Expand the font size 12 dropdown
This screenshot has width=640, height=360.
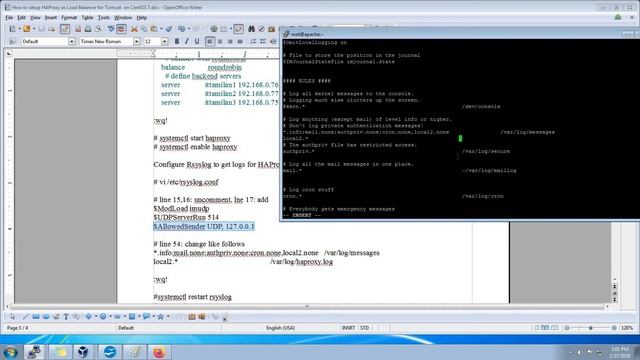pyautogui.click(x=164, y=41)
